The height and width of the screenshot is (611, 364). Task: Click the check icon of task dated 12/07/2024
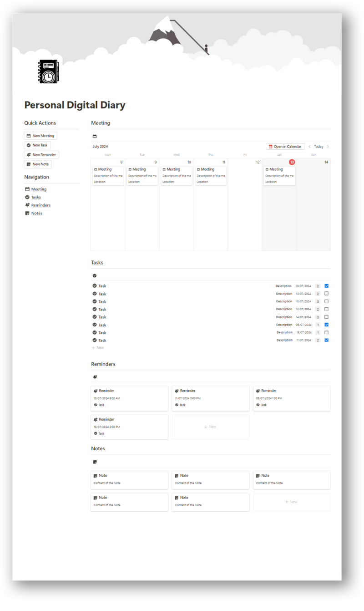click(x=95, y=309)
